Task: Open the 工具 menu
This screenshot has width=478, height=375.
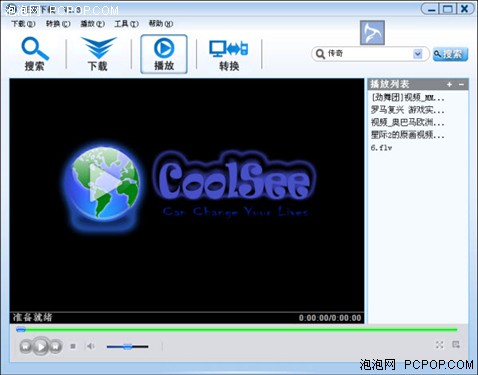Action: point(126,24)
